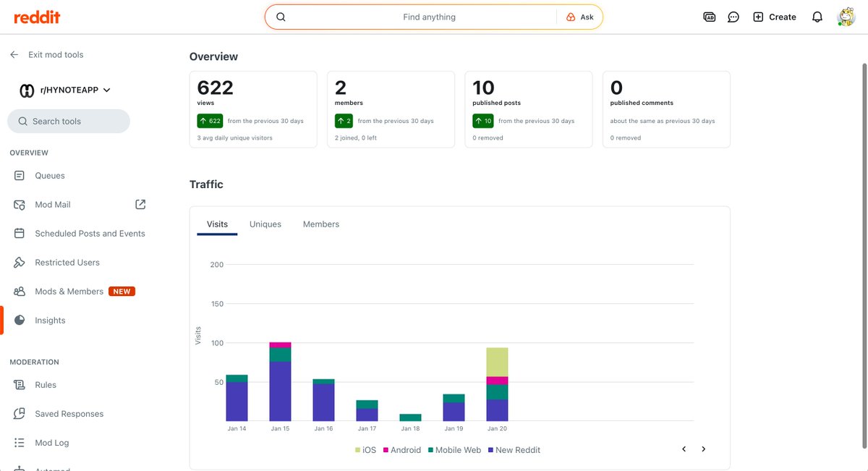Open Restricted Users page
Image resolution: width=868 pixels, height=471 pixels.
click(67, 263)
